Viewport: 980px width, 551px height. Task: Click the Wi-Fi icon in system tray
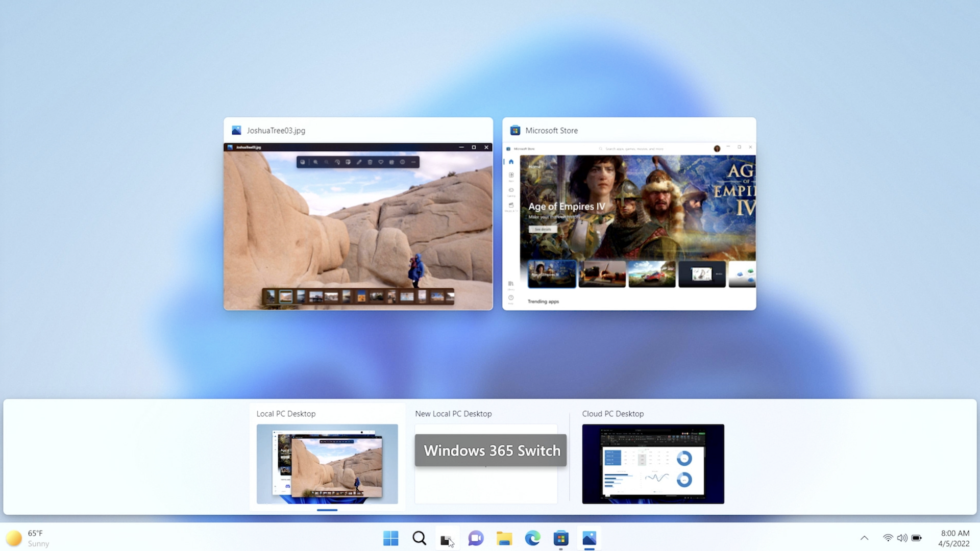[x=888, y=538]
